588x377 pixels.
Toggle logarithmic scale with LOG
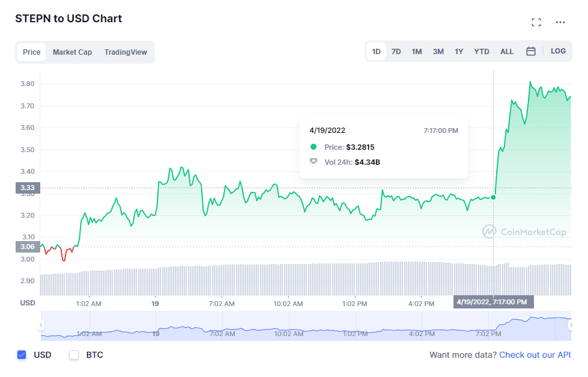point(558,51)
